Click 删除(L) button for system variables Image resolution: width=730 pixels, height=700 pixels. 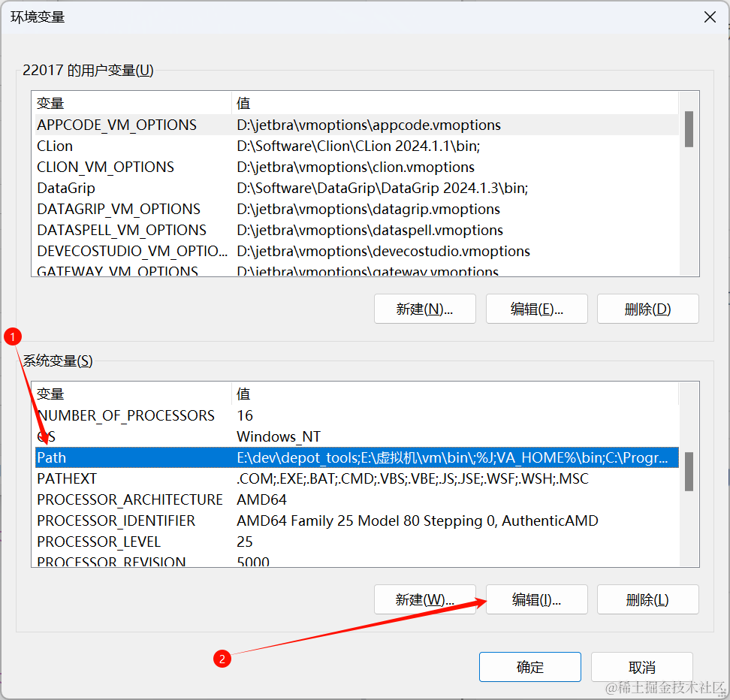647,599
